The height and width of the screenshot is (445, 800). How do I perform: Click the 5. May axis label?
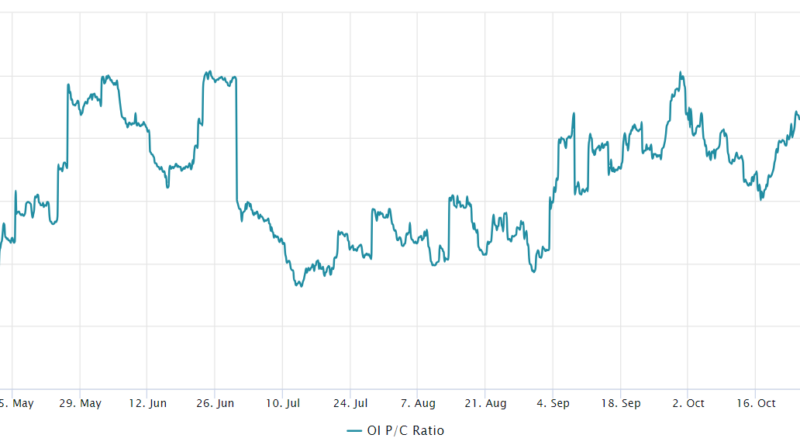tap(18, 403)
